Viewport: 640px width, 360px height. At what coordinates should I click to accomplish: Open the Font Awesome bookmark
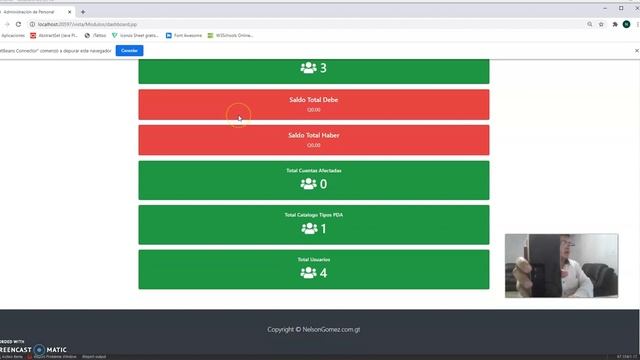[x=184, y=36]
